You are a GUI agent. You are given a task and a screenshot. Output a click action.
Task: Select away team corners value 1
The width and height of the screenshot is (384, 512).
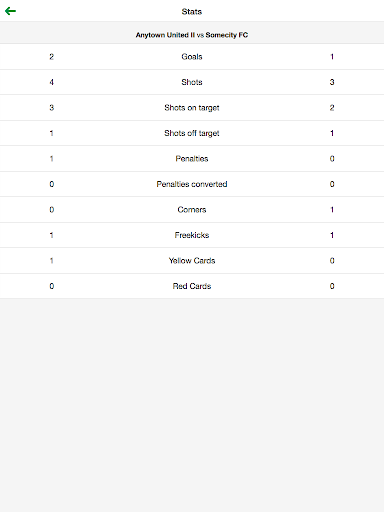coord(332,210)
